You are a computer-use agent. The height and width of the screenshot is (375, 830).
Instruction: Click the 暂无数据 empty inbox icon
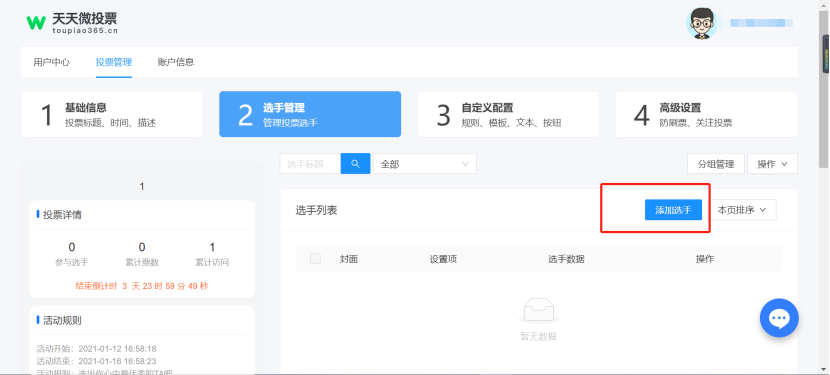(x=538, y=310)
